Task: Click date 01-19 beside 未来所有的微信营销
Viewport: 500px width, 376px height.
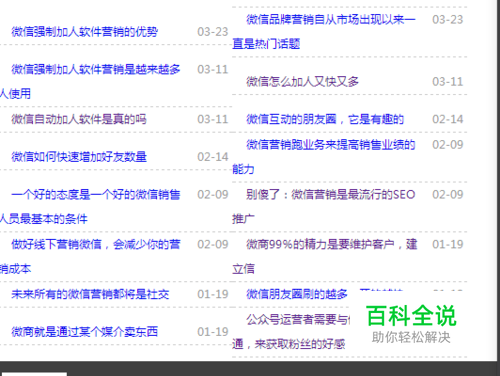Action: pos(213,294)
